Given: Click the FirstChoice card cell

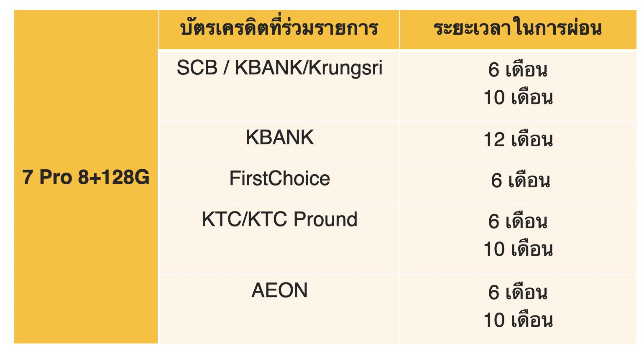Looking at the screenshot, I should tap(279, 178).
